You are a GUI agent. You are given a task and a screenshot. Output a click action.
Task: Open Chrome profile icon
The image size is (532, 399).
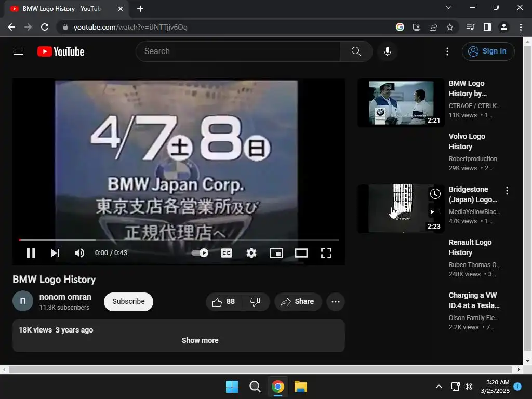(x=504, y=27)
